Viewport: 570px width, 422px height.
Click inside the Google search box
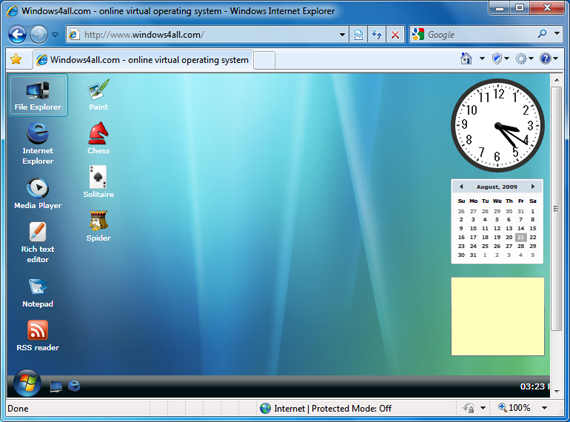(480, 35)
